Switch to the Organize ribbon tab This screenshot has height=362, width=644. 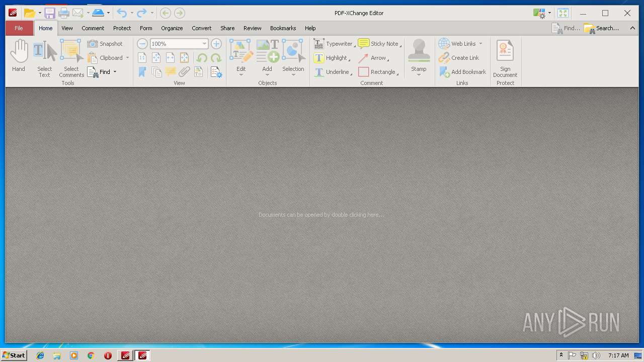tap(172, 28)
